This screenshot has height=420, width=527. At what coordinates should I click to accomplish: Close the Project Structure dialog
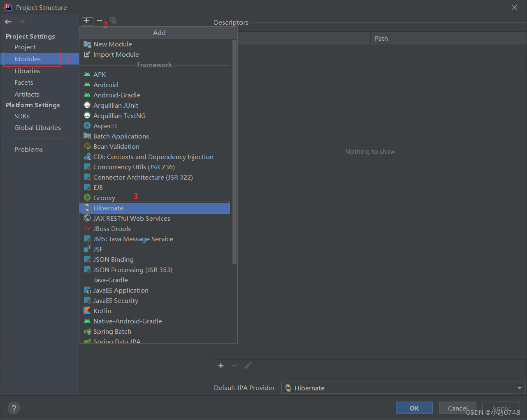click(x=515, y=7)
